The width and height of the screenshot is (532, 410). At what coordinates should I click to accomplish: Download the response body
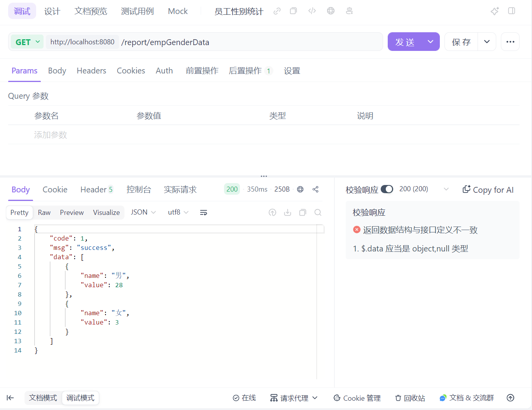point(288,212)
